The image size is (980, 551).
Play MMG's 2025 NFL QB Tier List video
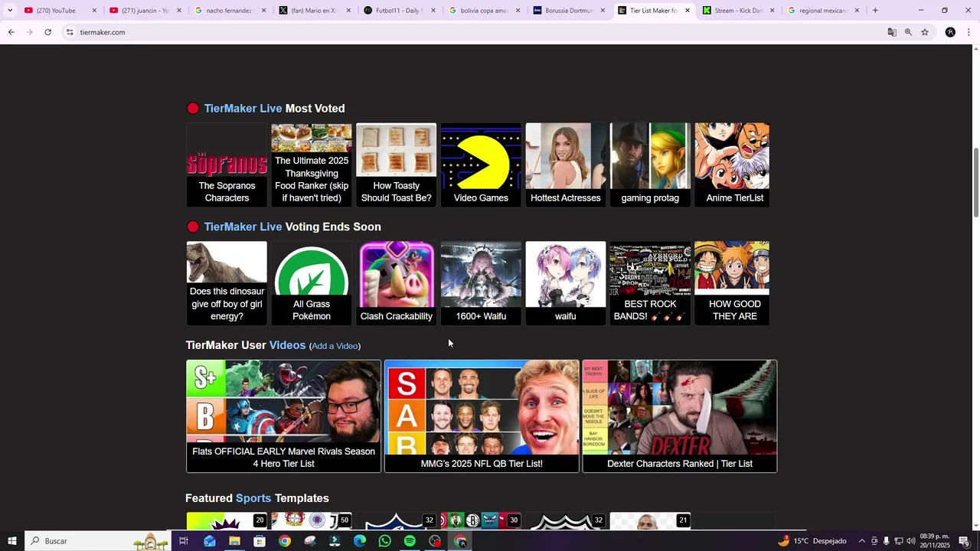pos(482,416)
